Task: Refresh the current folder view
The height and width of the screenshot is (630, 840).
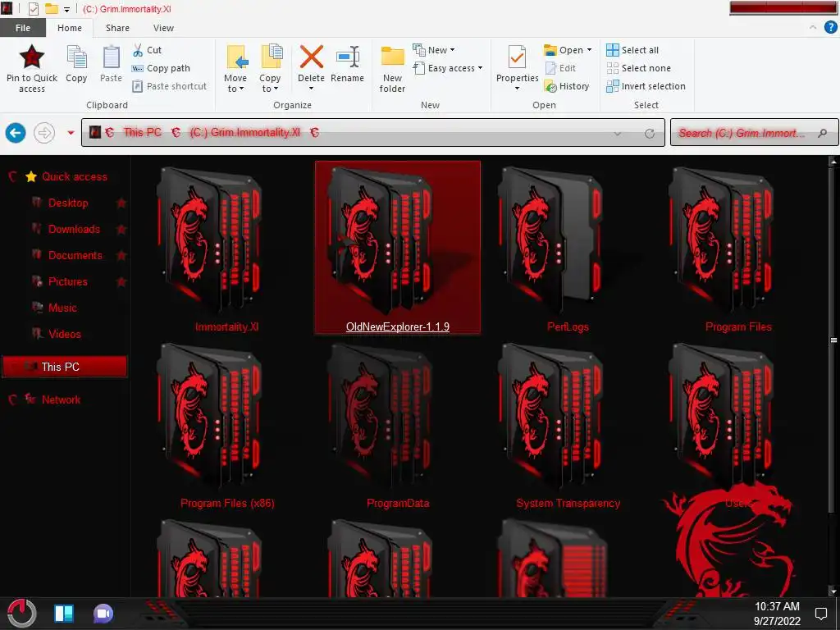Action: coord(650,134)
